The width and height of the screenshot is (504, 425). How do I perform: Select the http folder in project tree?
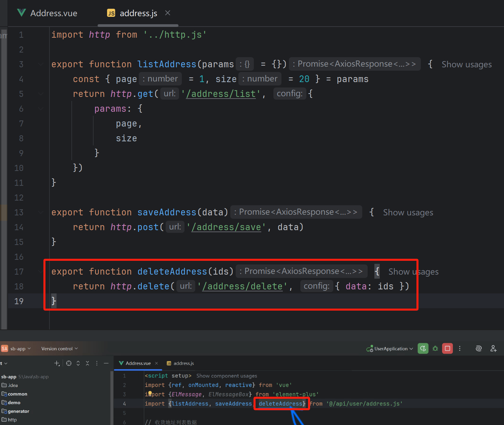click(9, 420)
